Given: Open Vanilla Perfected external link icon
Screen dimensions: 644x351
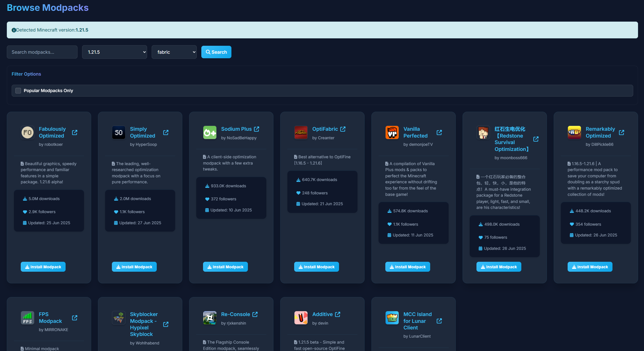Looking at the screenshot, I should pos(439,132).
